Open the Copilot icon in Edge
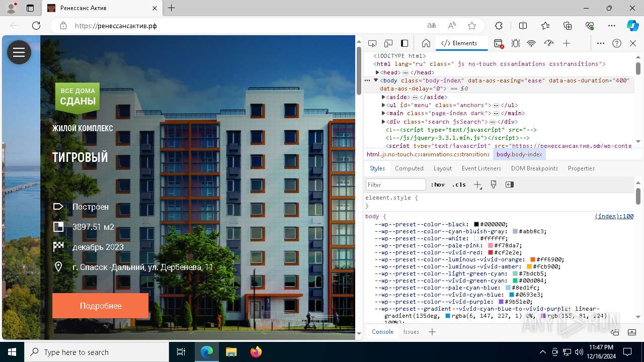 click(632, 26)
